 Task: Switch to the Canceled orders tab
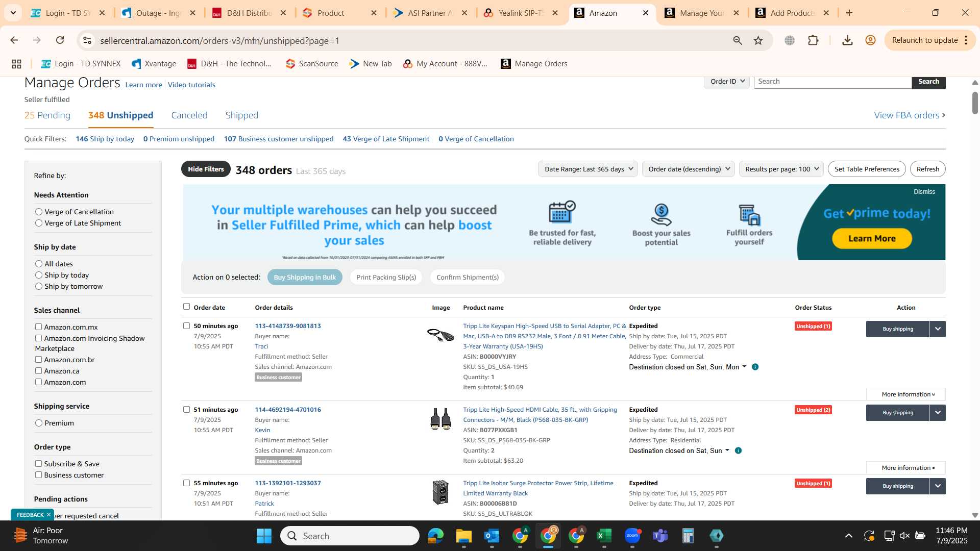pos(189,115)
